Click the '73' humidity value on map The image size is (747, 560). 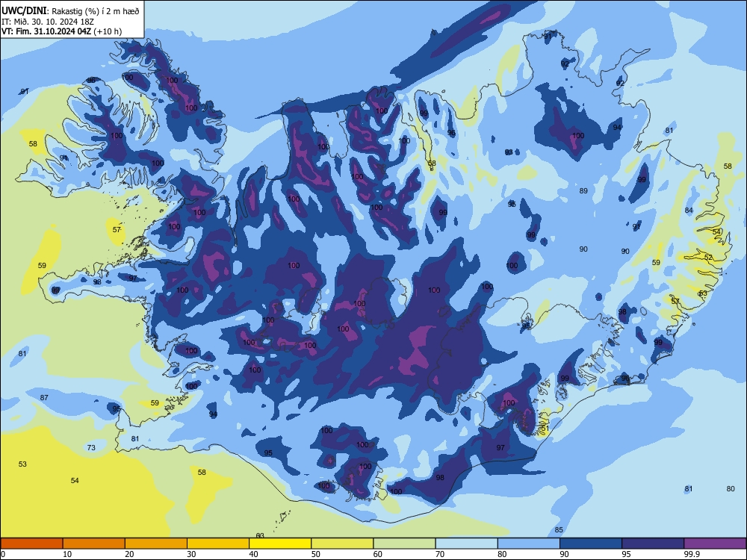91,447
